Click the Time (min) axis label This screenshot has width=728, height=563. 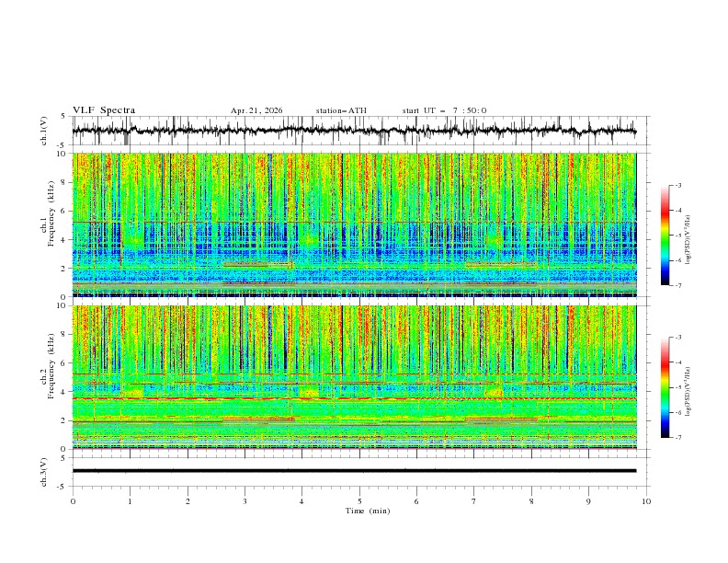(x=368, y=511)
